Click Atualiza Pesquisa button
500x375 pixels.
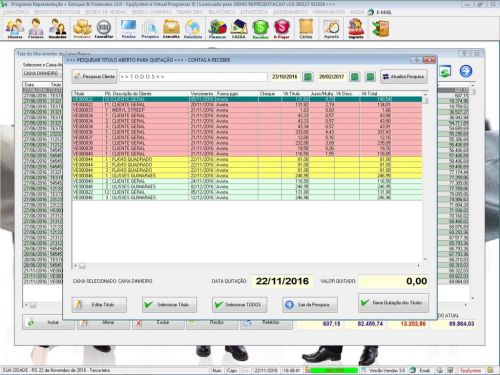tap(404, 77)
